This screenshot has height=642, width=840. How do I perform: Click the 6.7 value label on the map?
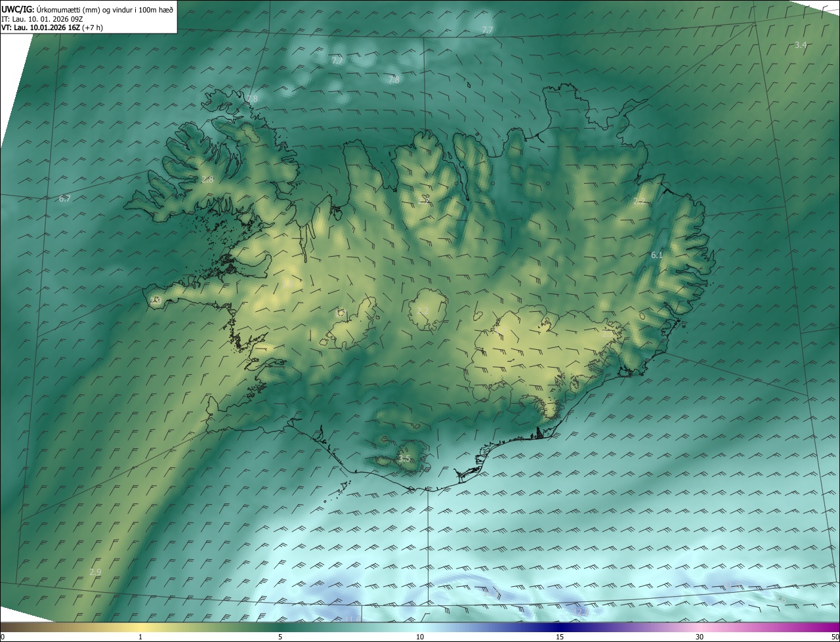pos(64,198)
